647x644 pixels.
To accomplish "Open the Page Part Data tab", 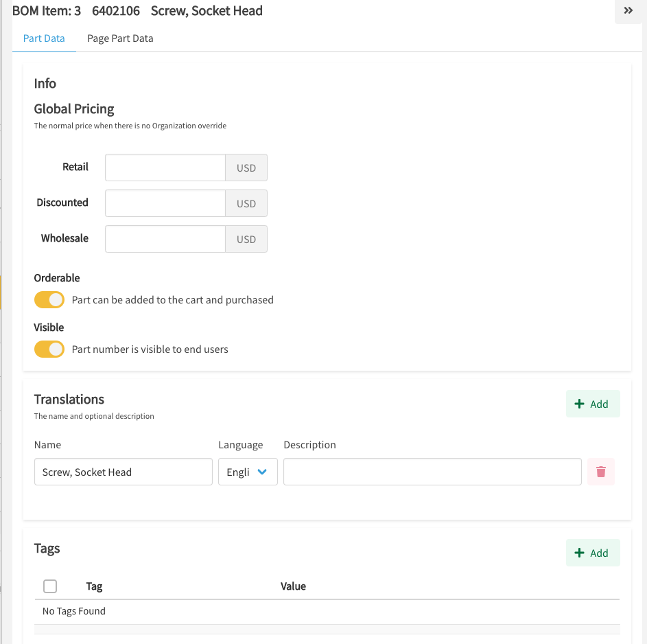I will click(120, 38).
